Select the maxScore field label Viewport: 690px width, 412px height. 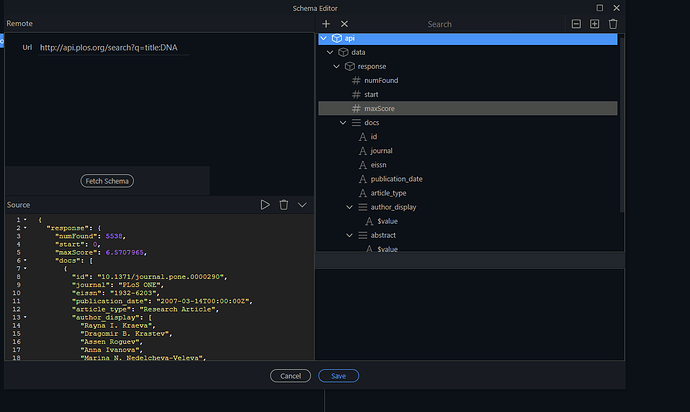[379, 109]
